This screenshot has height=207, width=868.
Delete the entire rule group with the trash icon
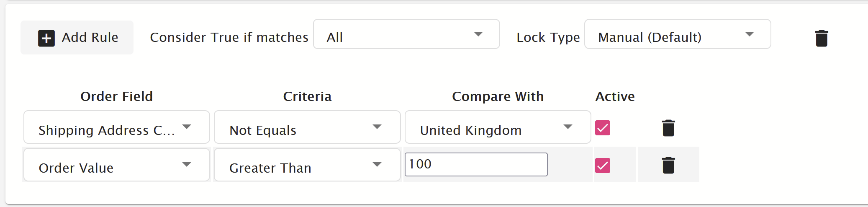(822, 38)
